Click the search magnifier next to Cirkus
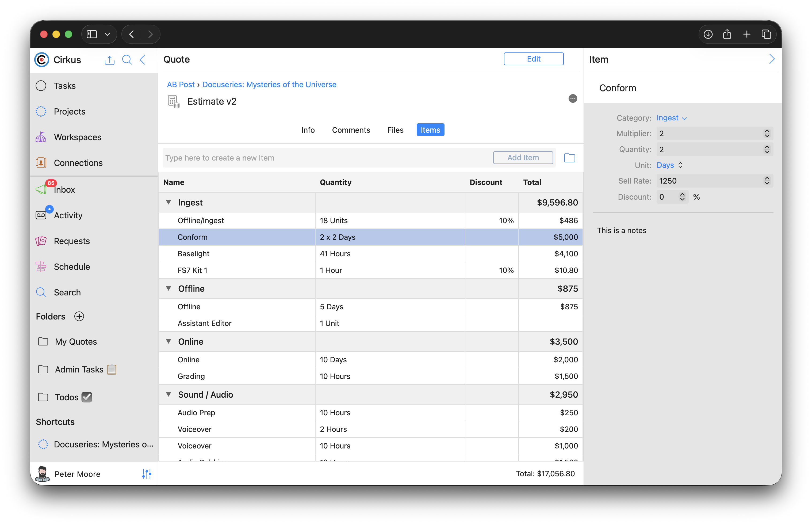Image resolution: width=812 pixels, height=525 pixels. coord(127,60)
